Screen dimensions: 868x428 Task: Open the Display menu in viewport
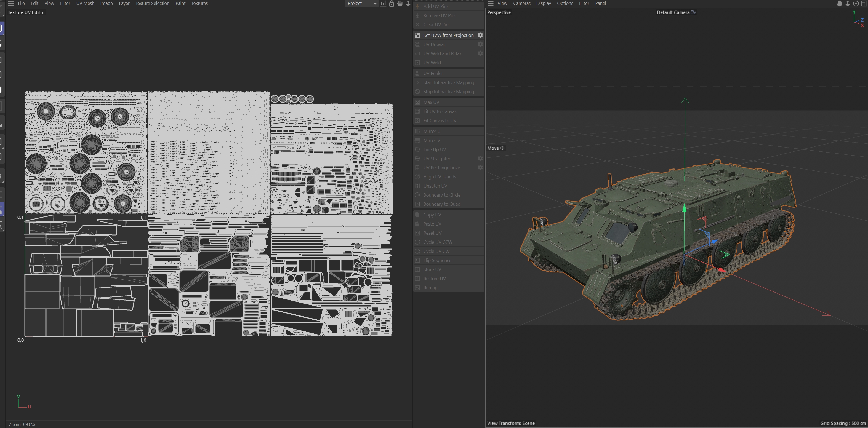544,3
